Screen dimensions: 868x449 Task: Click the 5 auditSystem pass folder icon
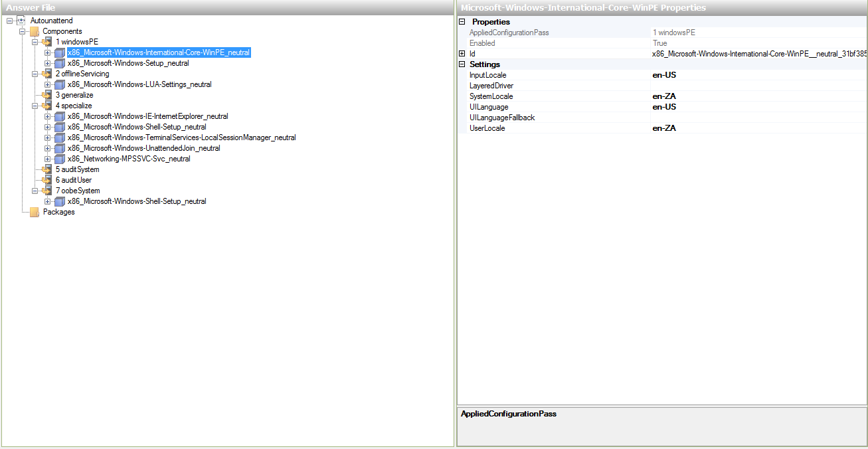[x=46, y=169]
